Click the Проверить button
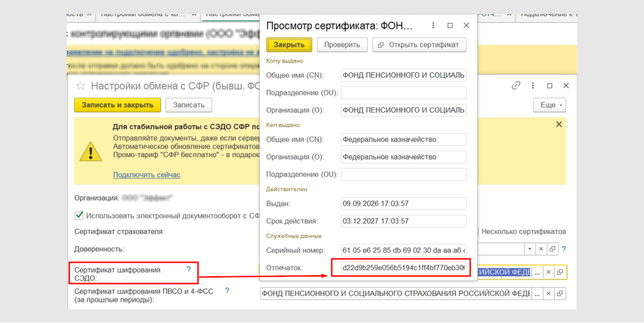The width and height of the screenshot is (644, 323). pyautogui.click(x=342, y=45)
